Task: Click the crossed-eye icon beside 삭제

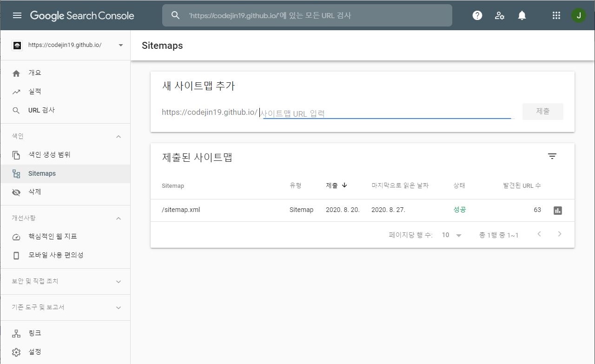Action: (16, 192)
